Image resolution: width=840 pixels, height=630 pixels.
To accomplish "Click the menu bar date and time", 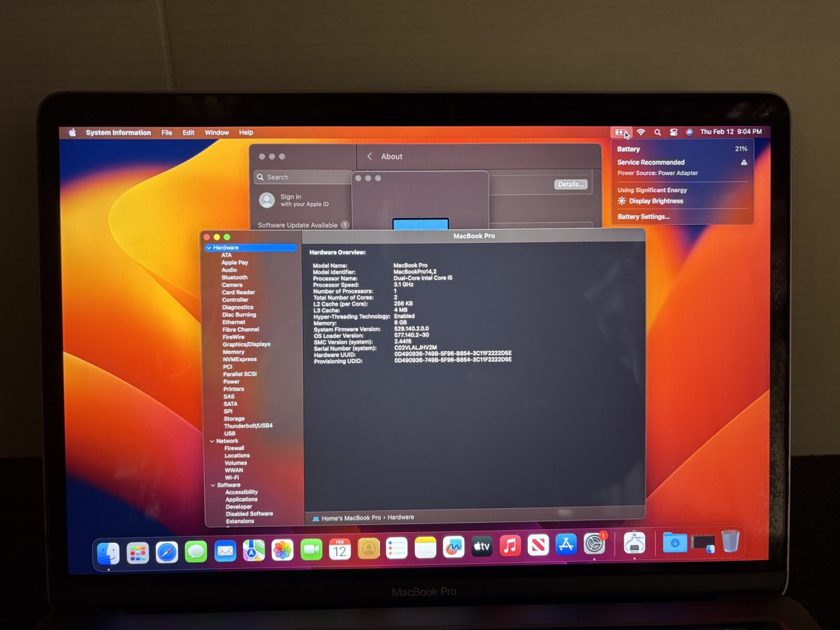I will [731, 132].
